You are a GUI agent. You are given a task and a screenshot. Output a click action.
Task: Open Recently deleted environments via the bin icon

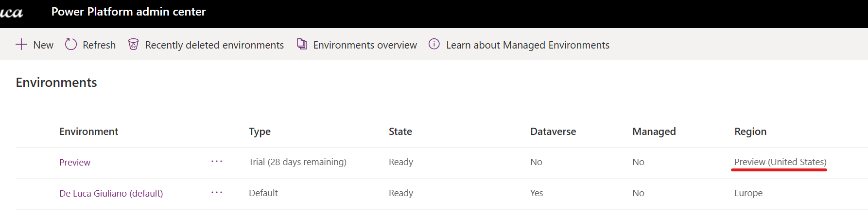[133, 45]
